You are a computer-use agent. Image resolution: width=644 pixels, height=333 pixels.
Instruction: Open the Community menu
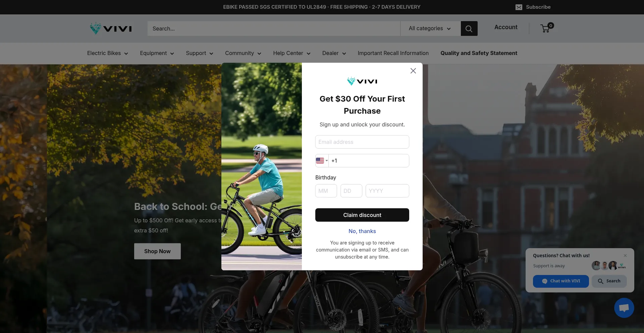(x=243, y=53)
